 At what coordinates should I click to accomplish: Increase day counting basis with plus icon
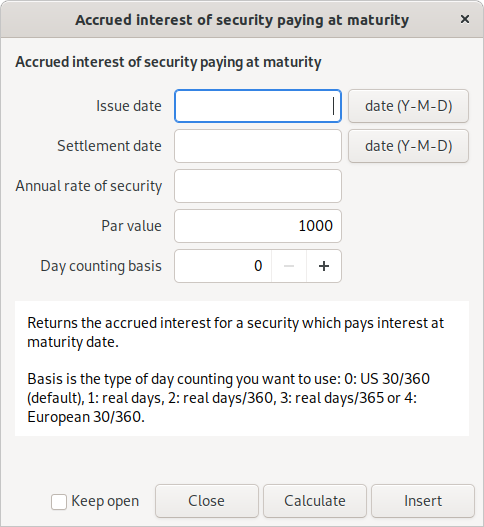(324, 266)
